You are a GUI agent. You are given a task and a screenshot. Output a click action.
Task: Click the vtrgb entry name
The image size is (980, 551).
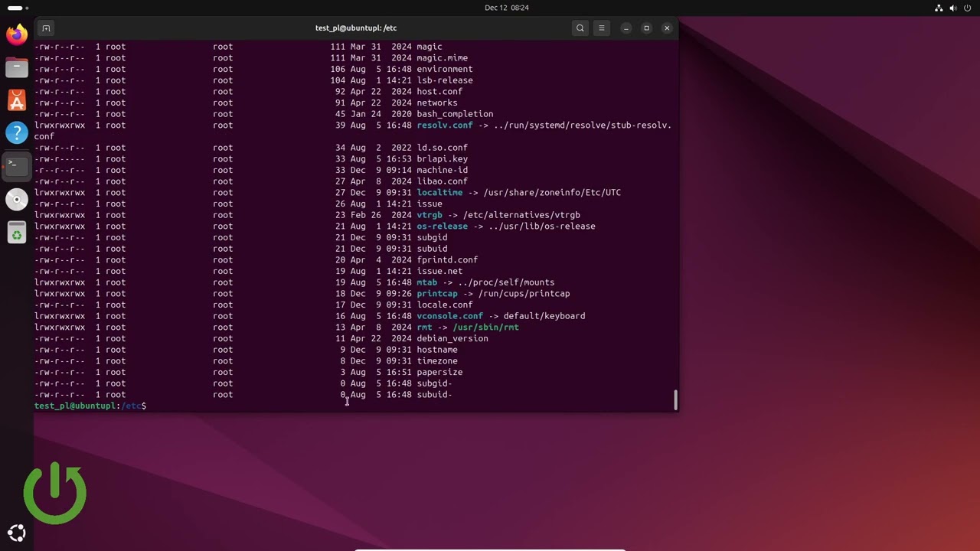pos(430,215)
